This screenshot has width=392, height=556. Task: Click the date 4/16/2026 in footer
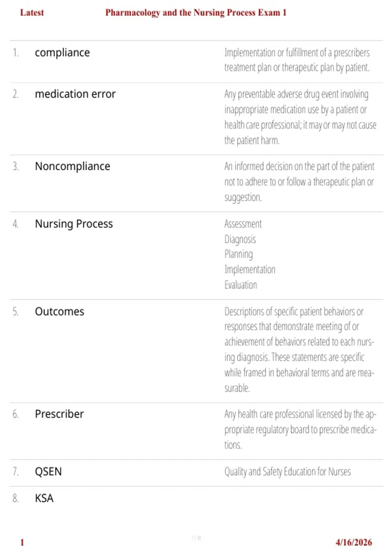pos(354,542)
